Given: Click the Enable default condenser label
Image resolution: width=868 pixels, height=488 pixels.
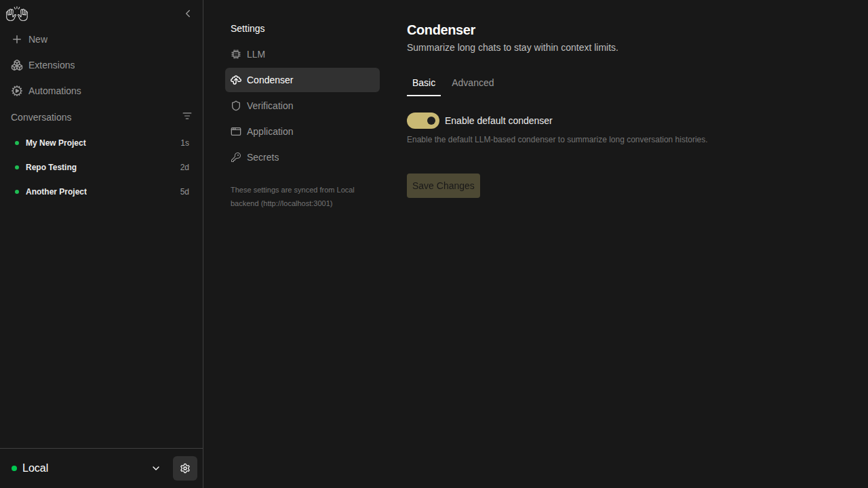Looking at the screenshot, I should tap(498, 121).
